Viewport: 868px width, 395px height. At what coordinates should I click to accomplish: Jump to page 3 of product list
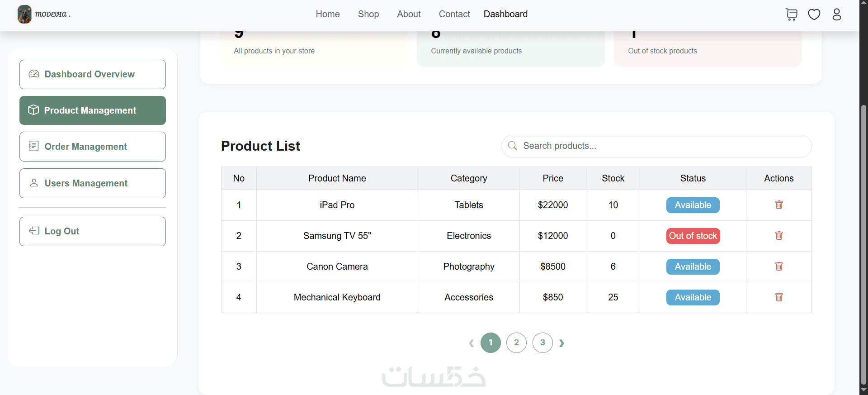click(x=542, y=343)
